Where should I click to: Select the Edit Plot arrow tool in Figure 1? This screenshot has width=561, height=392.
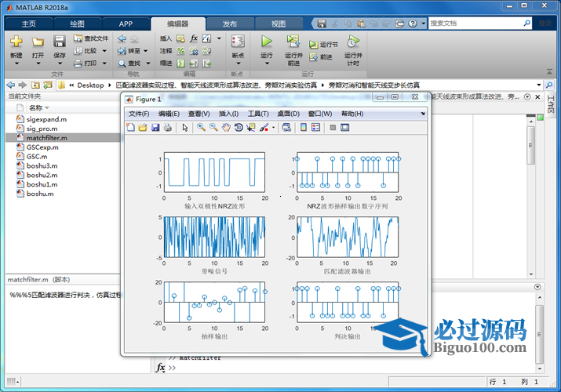185,128
